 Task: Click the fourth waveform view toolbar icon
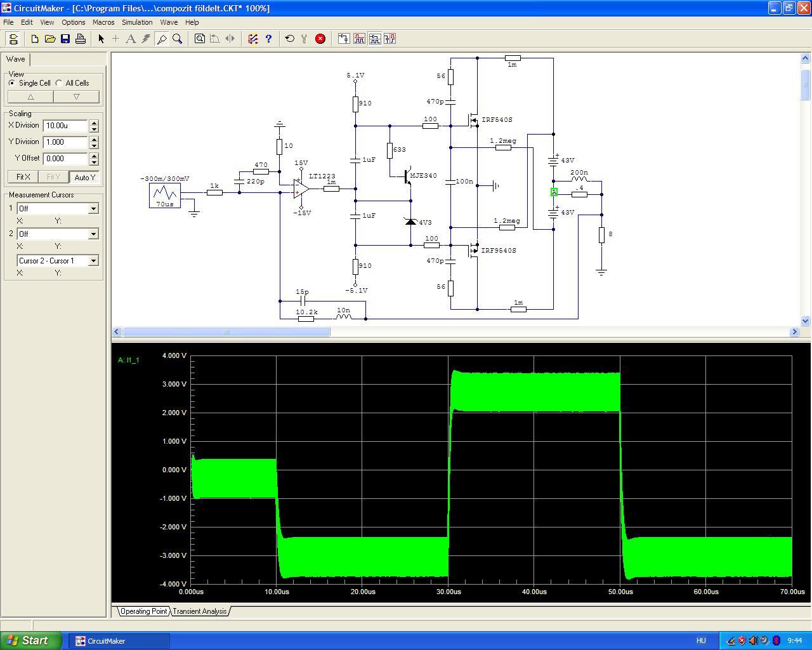click(x=390, y=39)
